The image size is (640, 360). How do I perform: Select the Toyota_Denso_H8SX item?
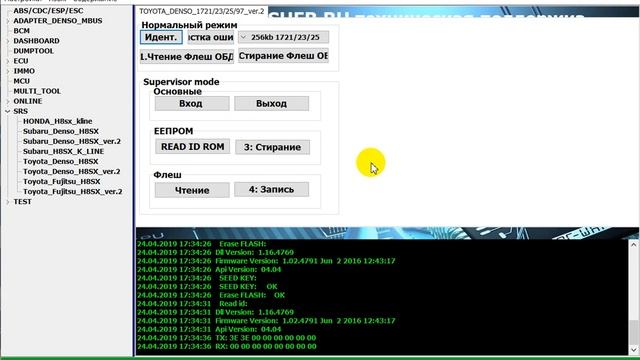coord(60,162)
